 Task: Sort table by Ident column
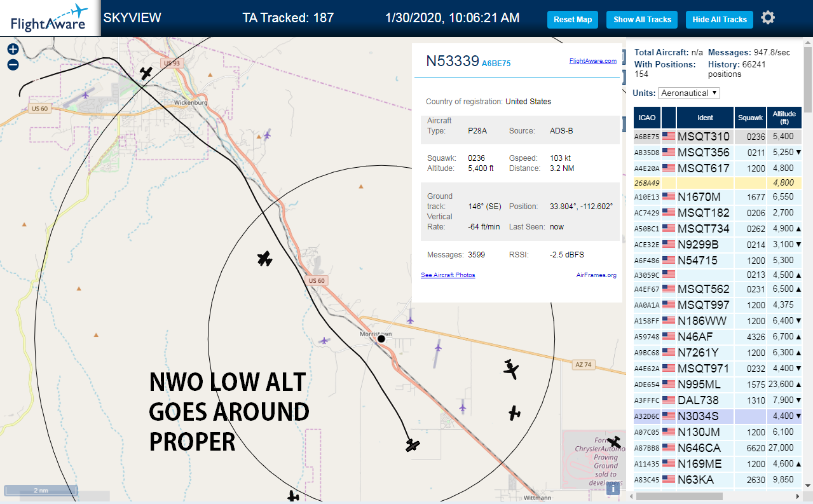pos(705,118)
